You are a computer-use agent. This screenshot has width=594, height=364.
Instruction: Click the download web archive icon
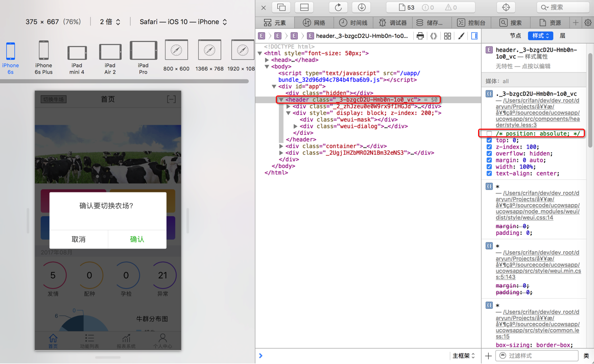[x=362, y=7]
